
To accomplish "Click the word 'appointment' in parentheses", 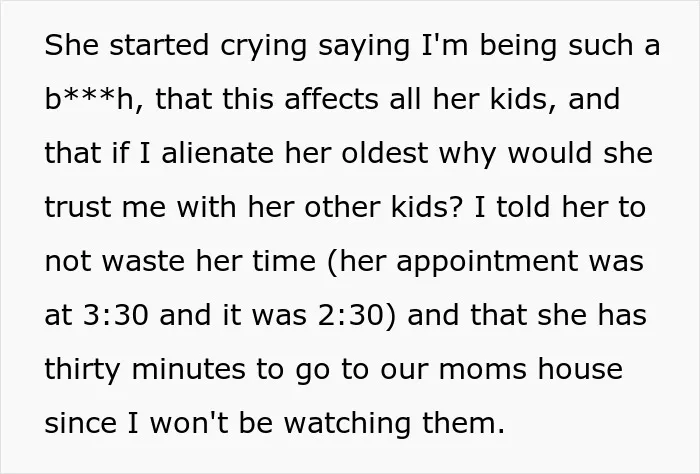I will pyautogui.click(x=487, y=263).
